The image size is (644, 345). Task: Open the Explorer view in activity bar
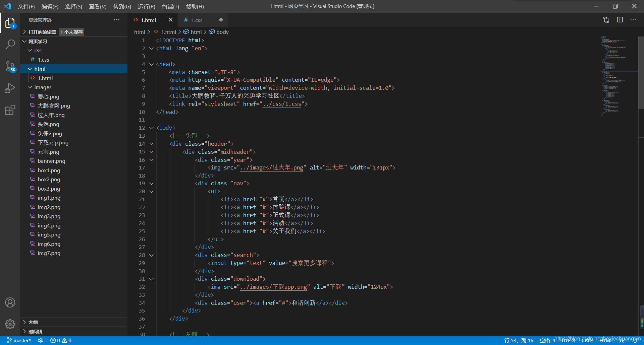pos(10,23)
